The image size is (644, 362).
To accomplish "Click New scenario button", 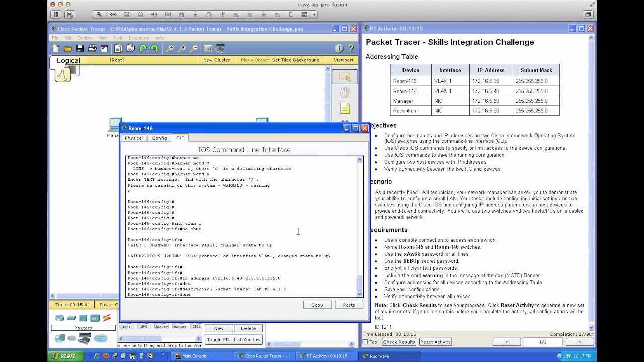I will (x=219, y=328).
